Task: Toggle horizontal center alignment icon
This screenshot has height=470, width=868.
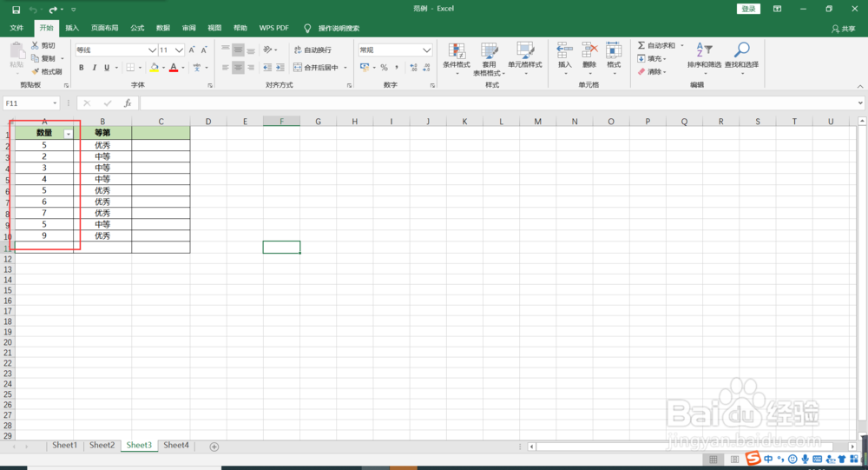Action: (x=238, y=68)
